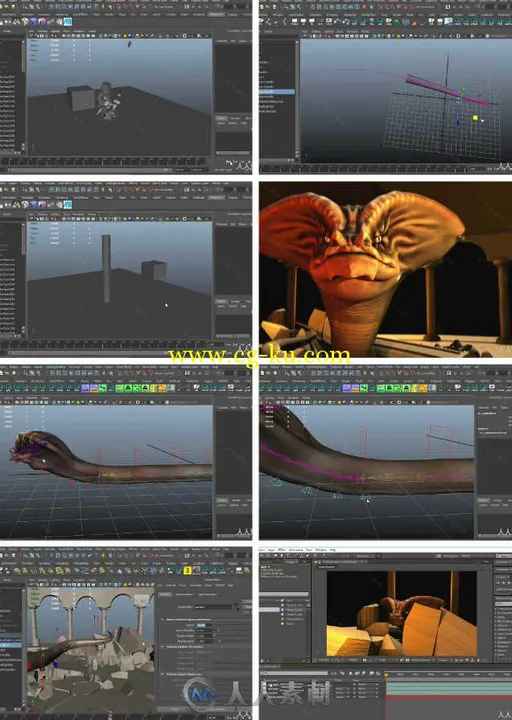This screenshot has height=720, width=512.
Task: Click the cube object in top-left Maya viewport
Action: [81, 98]
